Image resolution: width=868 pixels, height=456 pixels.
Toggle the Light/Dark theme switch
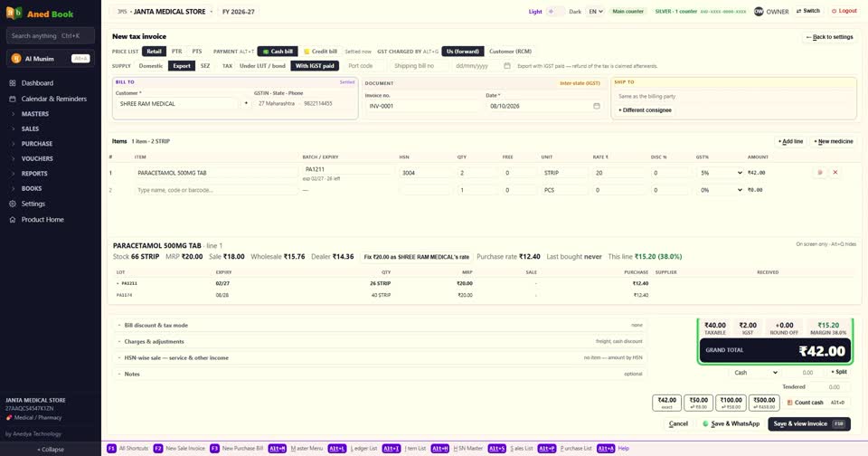tap(555, 11)
